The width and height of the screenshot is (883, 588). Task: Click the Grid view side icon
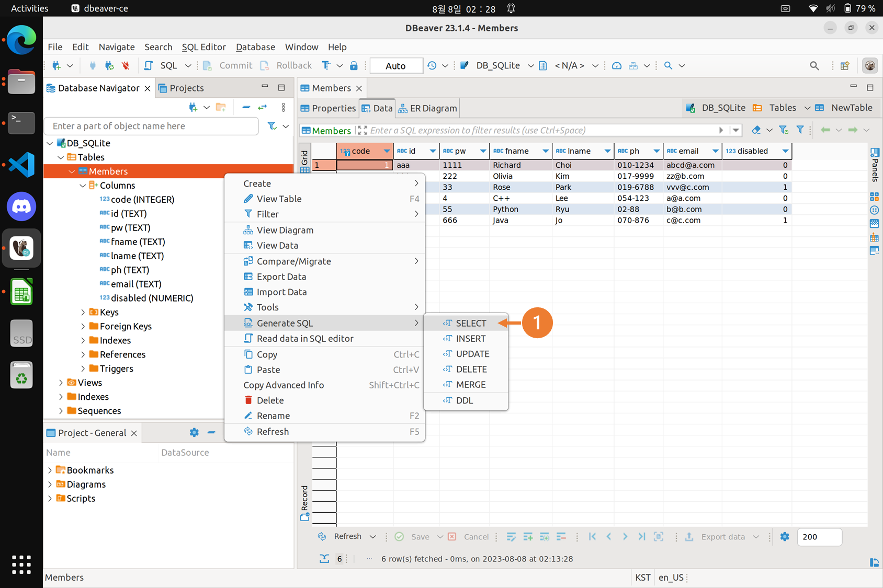tap(304, 161)
